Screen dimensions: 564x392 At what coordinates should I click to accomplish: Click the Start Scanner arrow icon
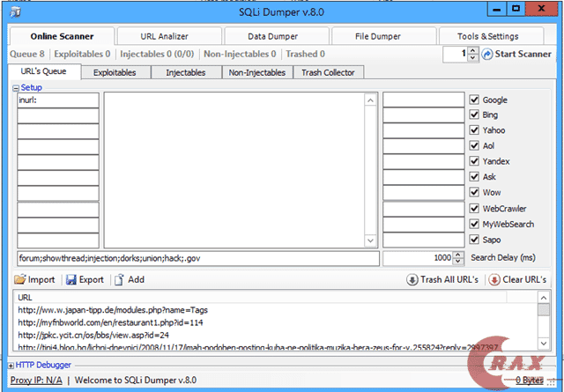[x=487, y=55]
